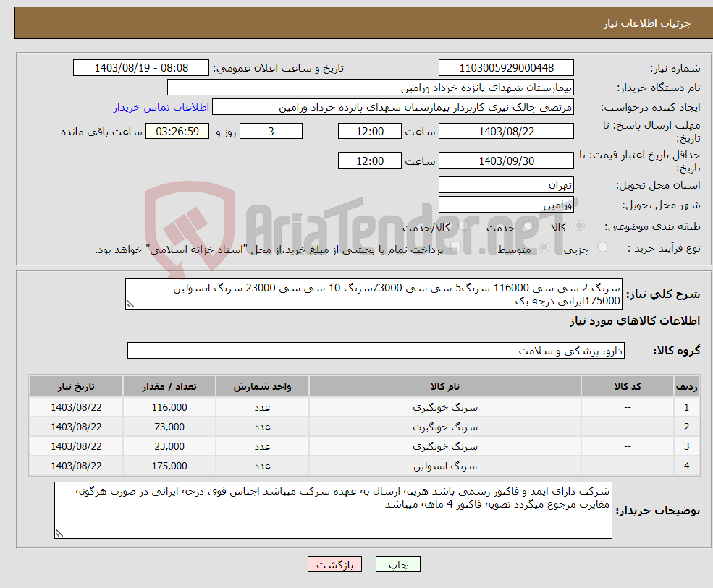Click the کد کالا column header
The height and width of the screenshot is (588, 713).
coord(628,387)
